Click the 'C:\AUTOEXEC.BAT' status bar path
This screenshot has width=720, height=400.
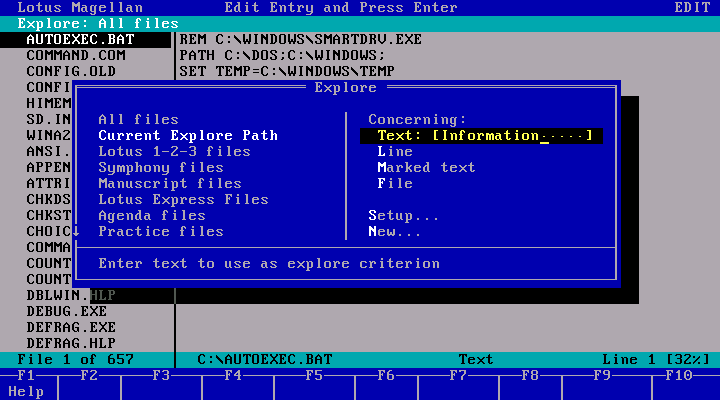tap(264, 360)
